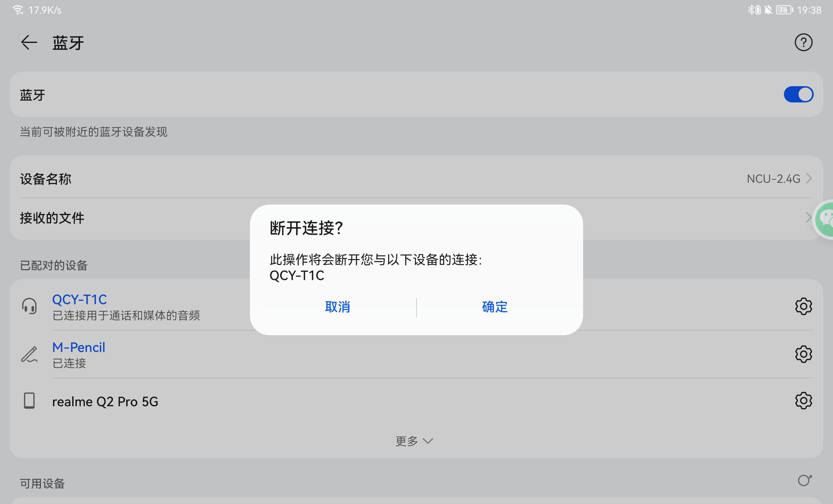Screen dimensions: 833x504
Task: Click 确定 to confirm disconnect
Action: click(495, 307)
